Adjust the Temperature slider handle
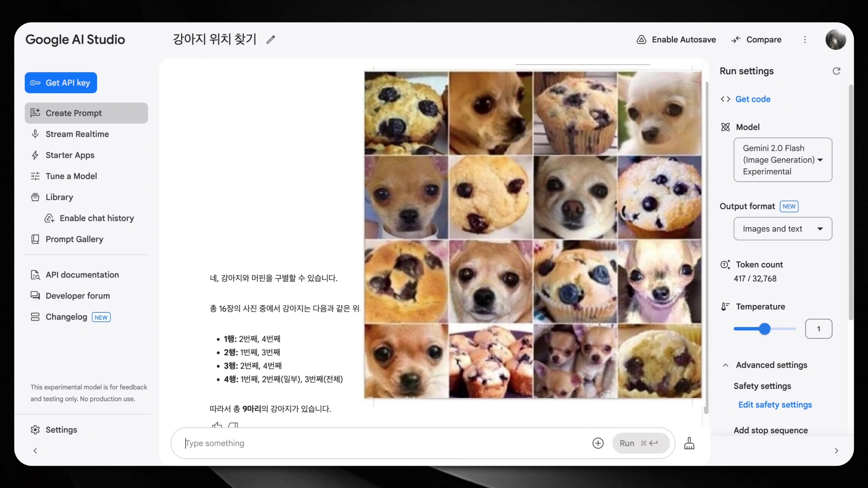The height and width of the screenshot is (488, 868). click(x=765, y=329)
